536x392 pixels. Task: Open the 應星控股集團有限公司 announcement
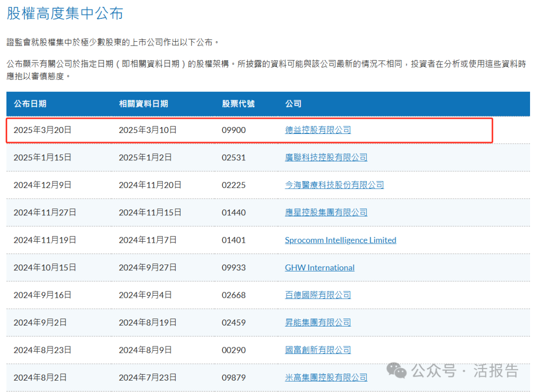click(x=326, y=212)
